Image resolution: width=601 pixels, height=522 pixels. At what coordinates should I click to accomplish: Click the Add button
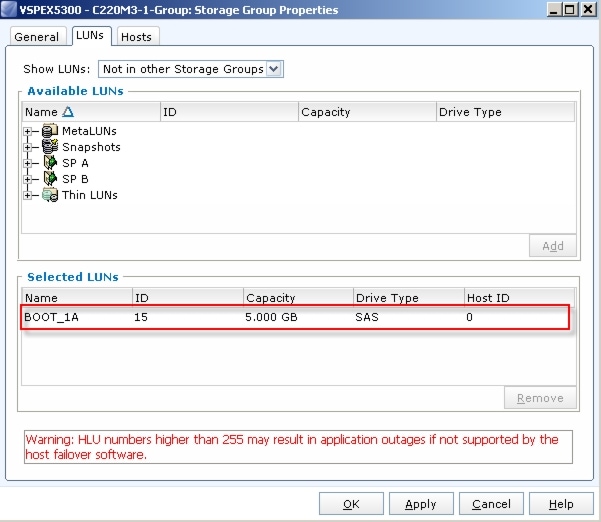[553, 246]
